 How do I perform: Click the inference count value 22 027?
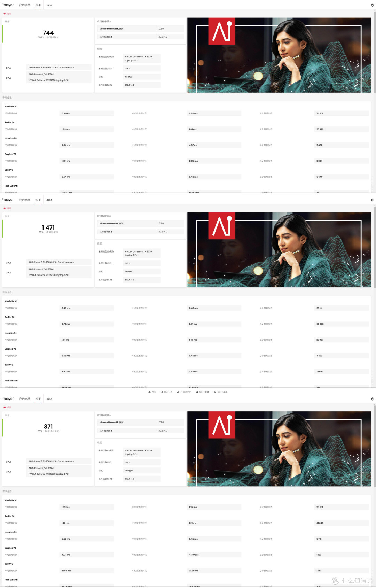(342, 340)
